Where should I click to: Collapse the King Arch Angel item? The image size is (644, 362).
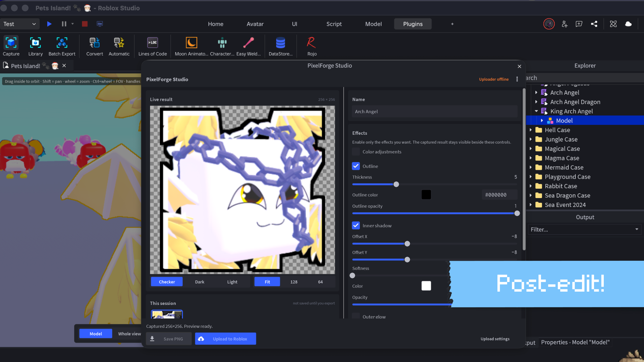(x=536, y=111)
